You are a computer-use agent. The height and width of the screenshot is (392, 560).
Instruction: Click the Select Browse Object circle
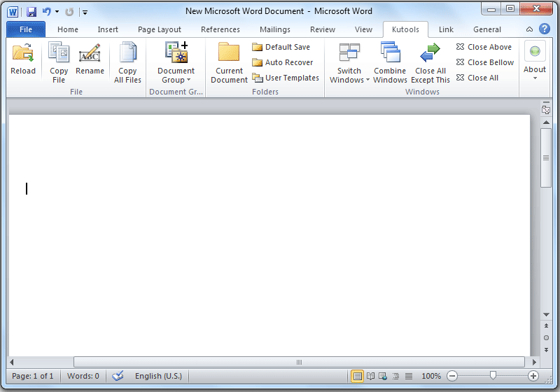click(x=546, y=337)
